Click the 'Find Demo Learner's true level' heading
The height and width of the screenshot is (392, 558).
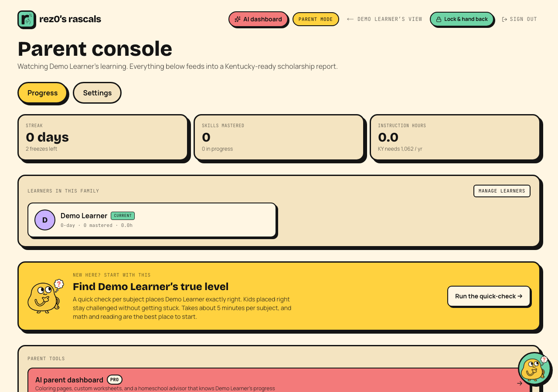click(x=150, y=287)
